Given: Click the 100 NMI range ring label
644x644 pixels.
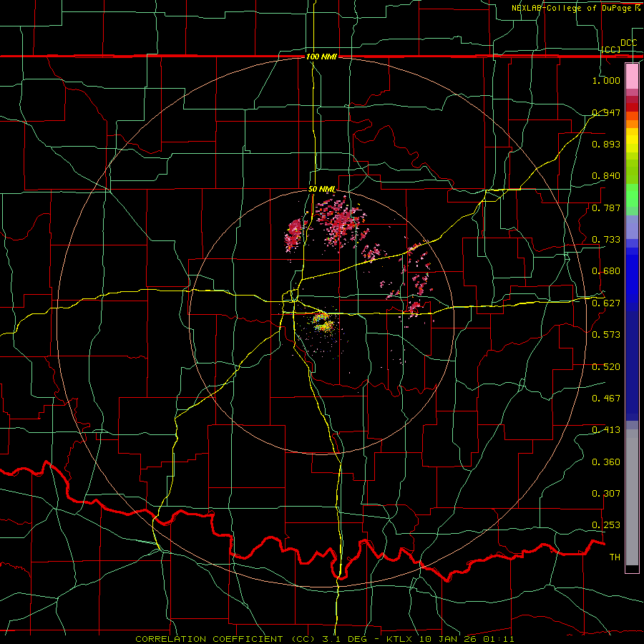Looking at the screenshot, I should click(321, 57).
